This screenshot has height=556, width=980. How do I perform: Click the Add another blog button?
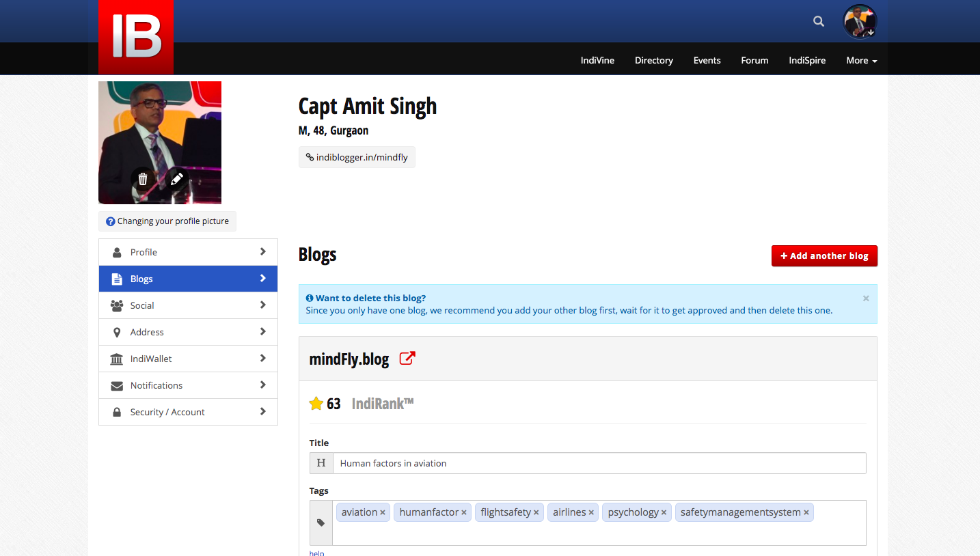click(x=824, y=255)
